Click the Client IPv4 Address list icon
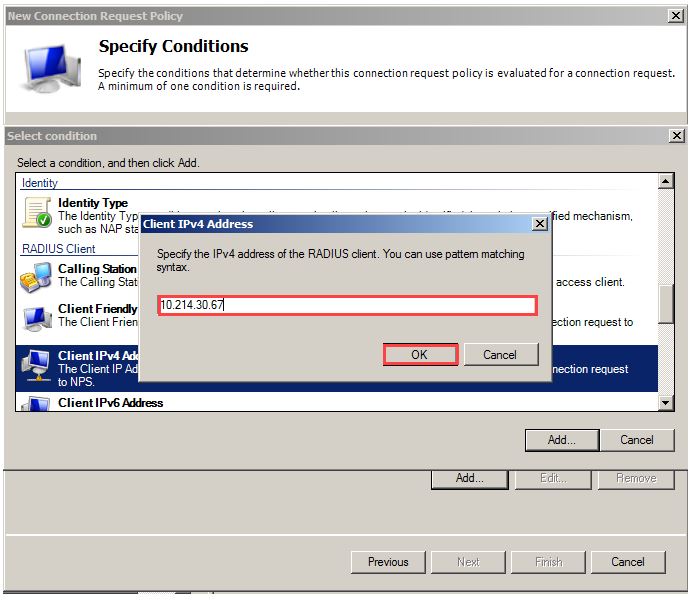Viewport: 696px width, 600px height. click(x=37, y=364)
